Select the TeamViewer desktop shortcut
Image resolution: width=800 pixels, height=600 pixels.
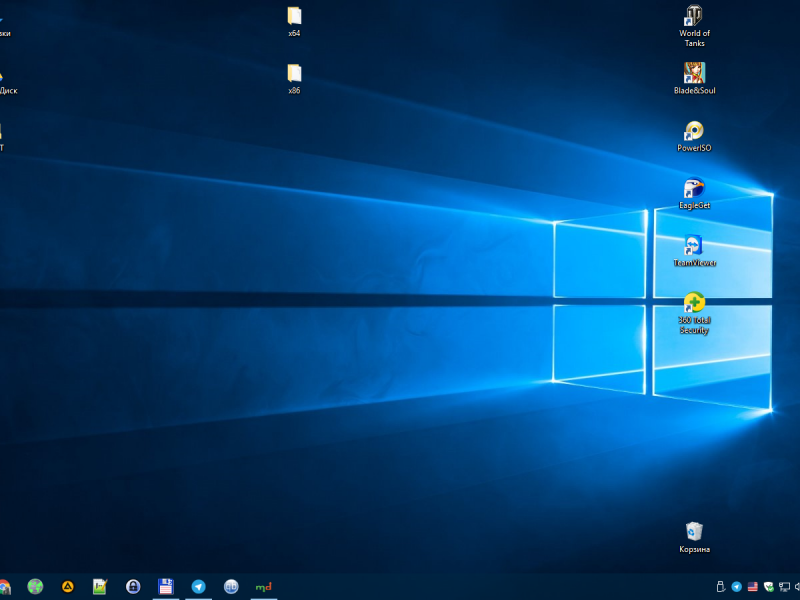(x=694, y=251)
